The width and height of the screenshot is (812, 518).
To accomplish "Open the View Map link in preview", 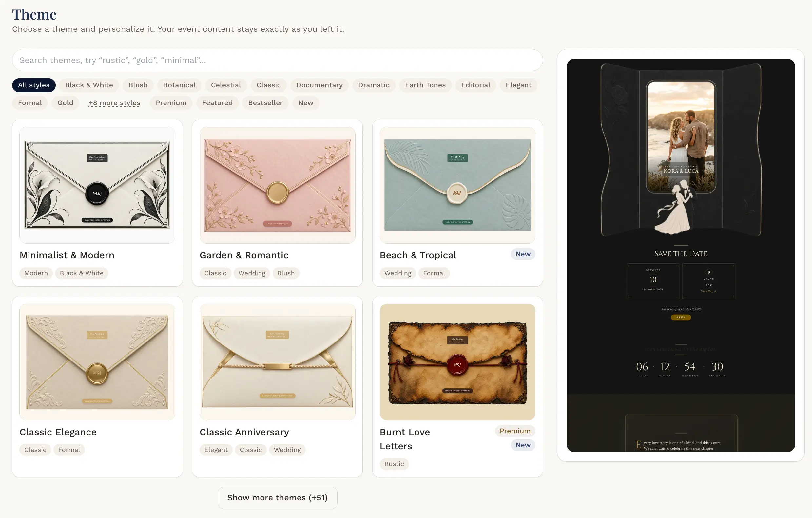I will (x=708, y=291).
